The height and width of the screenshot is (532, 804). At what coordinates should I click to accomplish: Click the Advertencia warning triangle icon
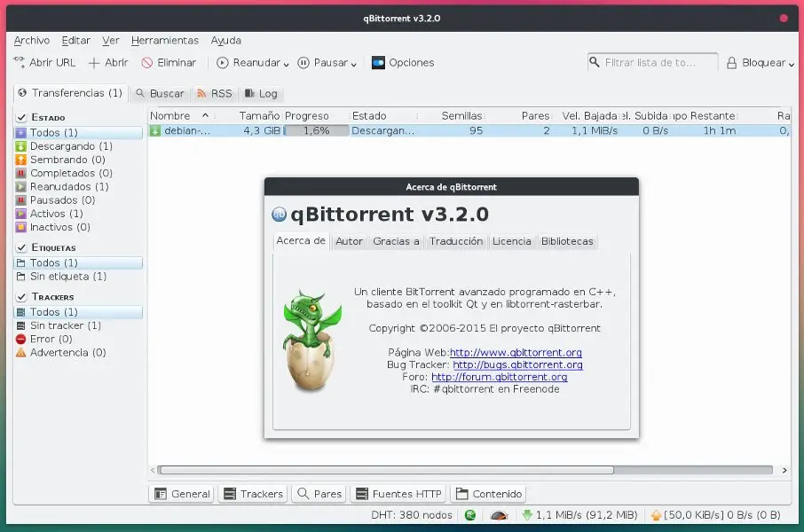click(x=20, y=353)
